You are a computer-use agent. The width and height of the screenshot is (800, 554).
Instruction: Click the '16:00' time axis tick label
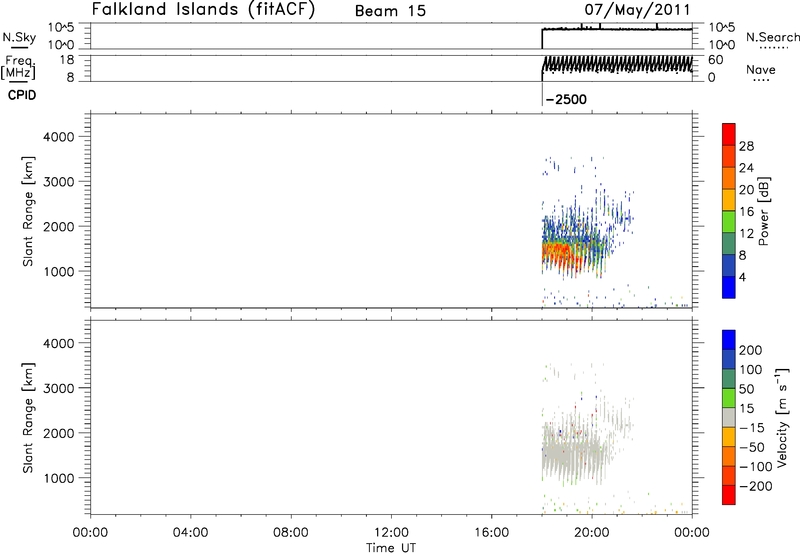(x=491, y=533)
